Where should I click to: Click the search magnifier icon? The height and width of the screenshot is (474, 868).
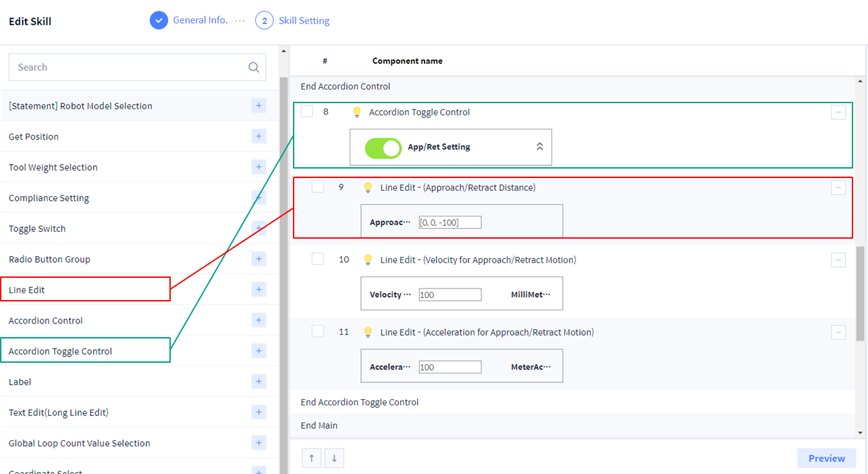[254, 67]
